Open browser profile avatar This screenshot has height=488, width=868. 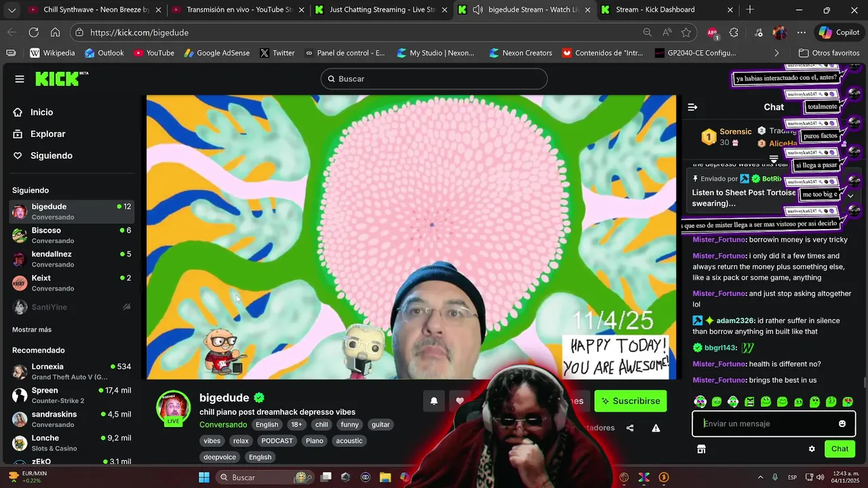click(x=780, y=33)
